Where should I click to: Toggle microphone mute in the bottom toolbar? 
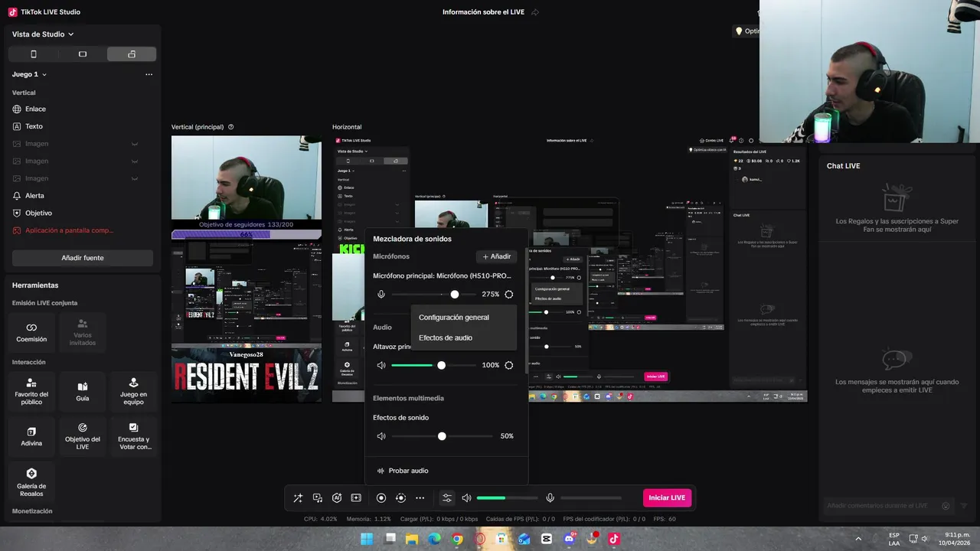550,498
